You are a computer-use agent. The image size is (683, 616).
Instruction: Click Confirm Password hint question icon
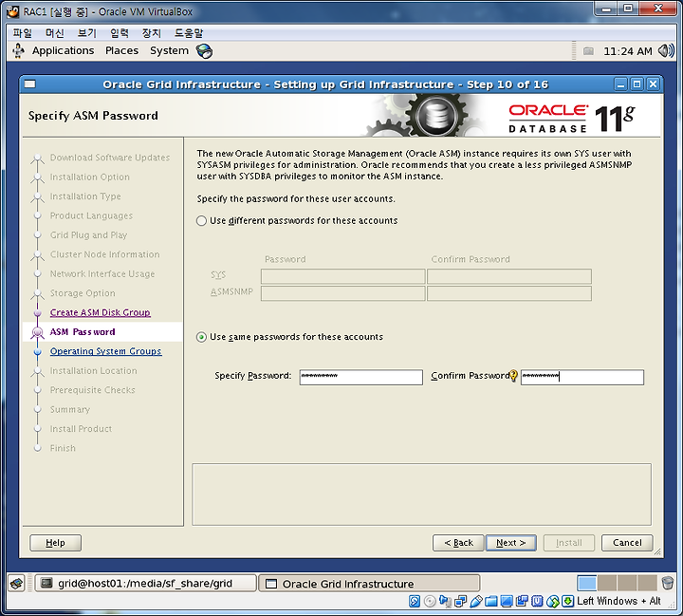tap(513, 375)
